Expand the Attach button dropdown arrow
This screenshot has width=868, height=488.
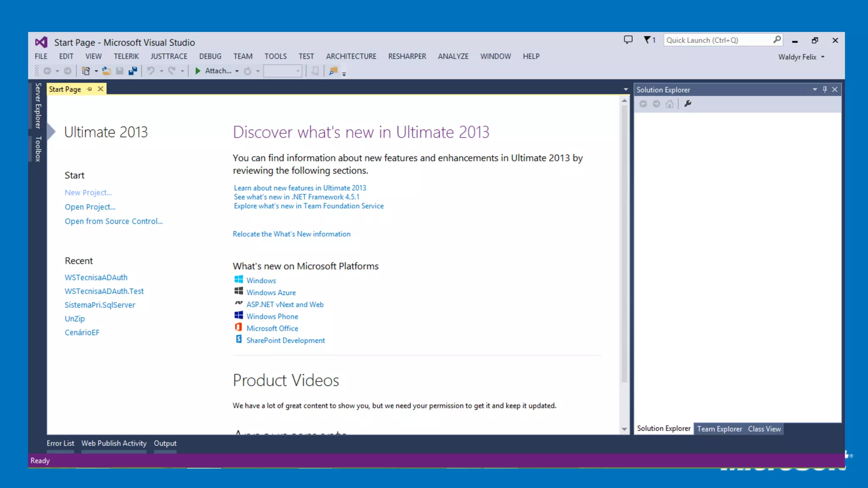pyautogui.click(x=237, y=71)
